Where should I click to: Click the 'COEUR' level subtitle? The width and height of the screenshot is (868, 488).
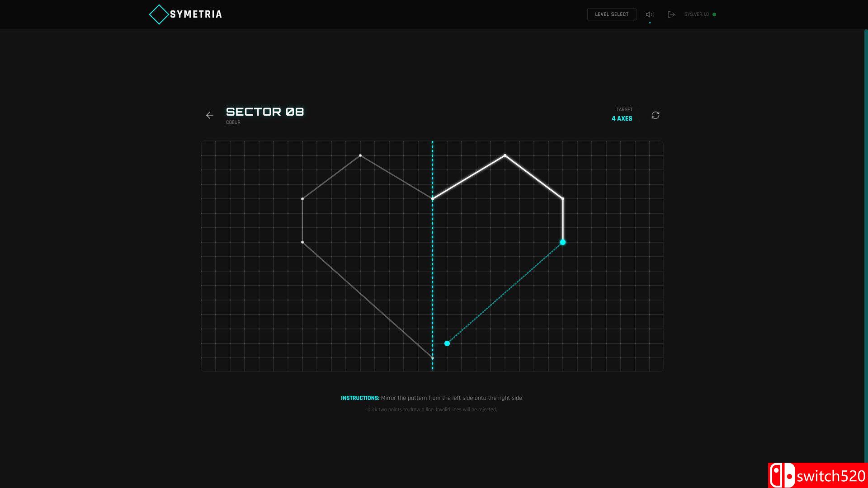[233, 122]
